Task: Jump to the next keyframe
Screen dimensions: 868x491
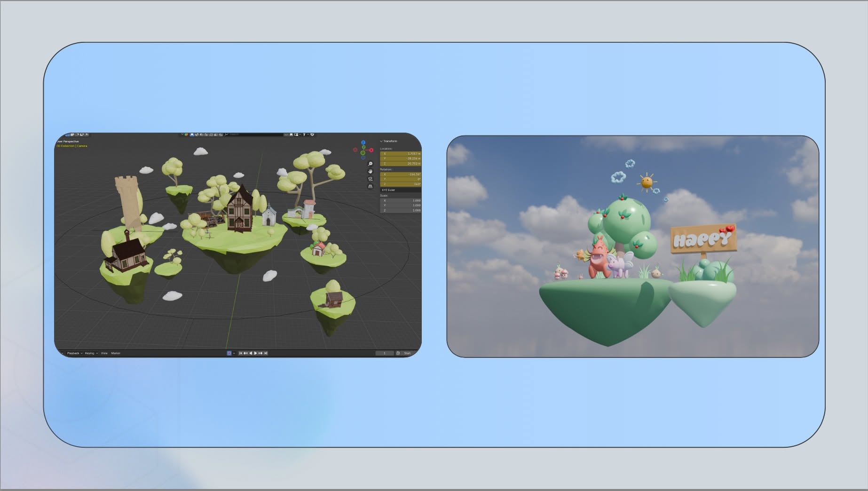Action: (260, 353)
